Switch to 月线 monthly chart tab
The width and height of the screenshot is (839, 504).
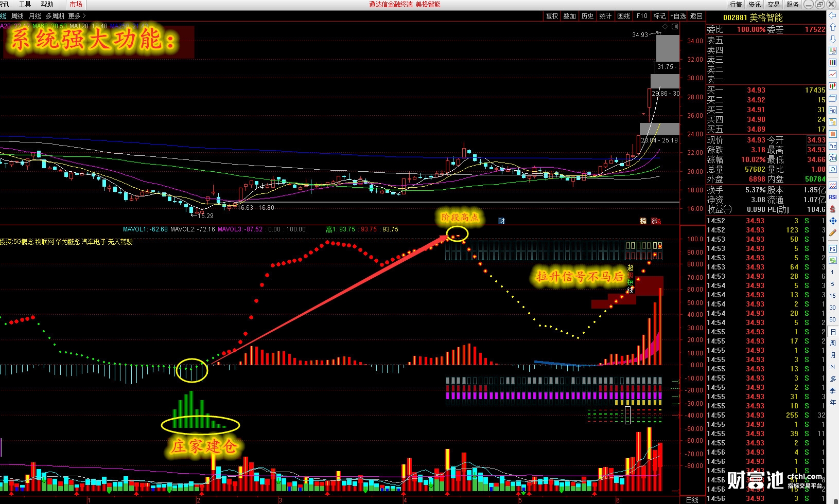click(x=34, y=16)
